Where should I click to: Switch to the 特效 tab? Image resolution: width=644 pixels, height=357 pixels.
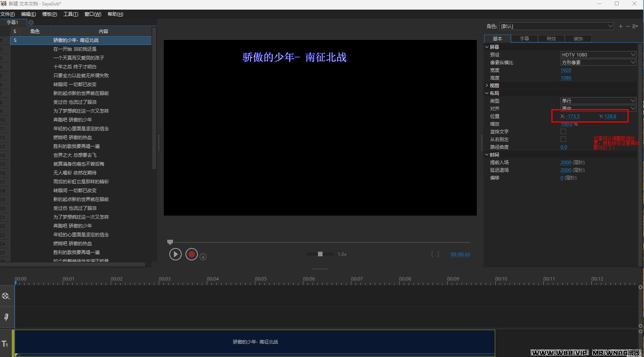(x=551, y=38)
